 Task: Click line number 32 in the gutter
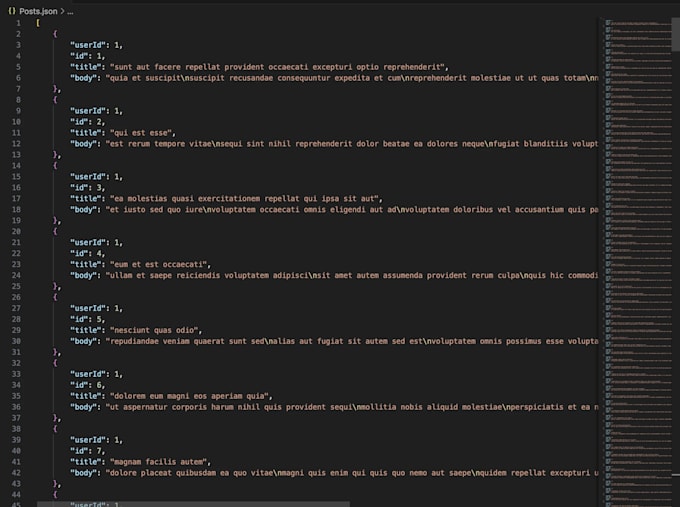[x=16, y=363]
